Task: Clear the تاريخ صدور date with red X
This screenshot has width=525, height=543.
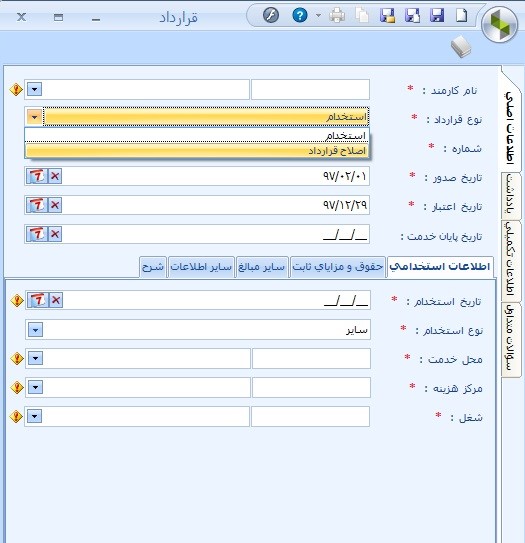Action: (x=55, y=176)
